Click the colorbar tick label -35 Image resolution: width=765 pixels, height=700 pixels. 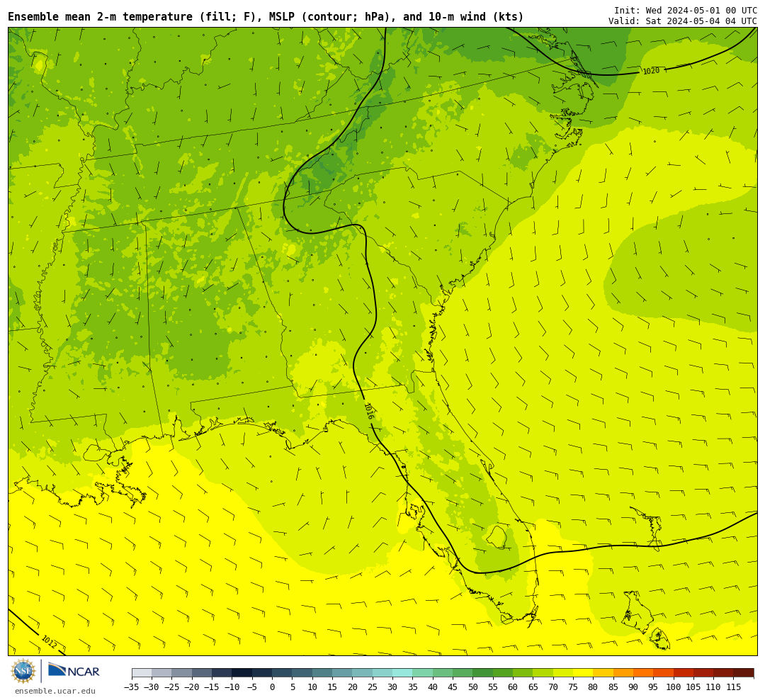click(132, 687)
